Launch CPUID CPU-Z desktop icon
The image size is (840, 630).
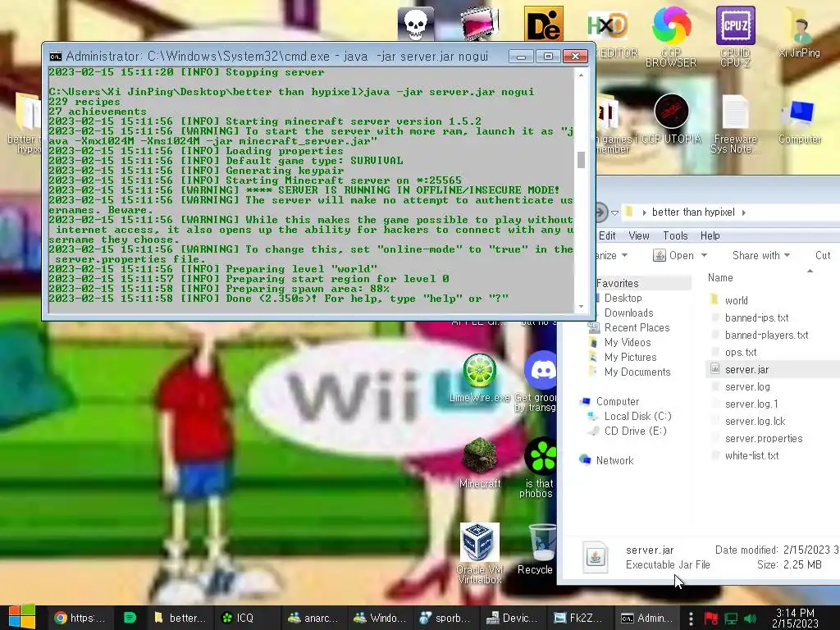tap(736, 36)
